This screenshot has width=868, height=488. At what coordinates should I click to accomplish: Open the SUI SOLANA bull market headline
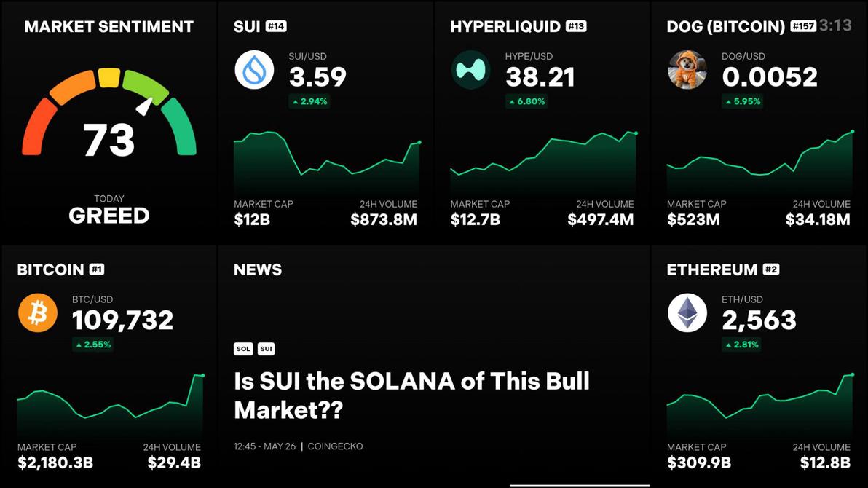(x=412, y=395)
